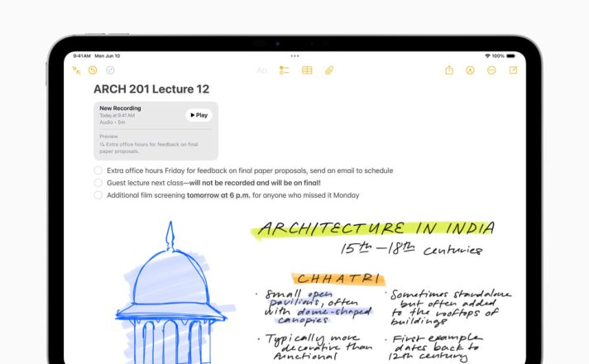
Task: Compose a new note
Action: pyautogui.click(x=513, y=69)
